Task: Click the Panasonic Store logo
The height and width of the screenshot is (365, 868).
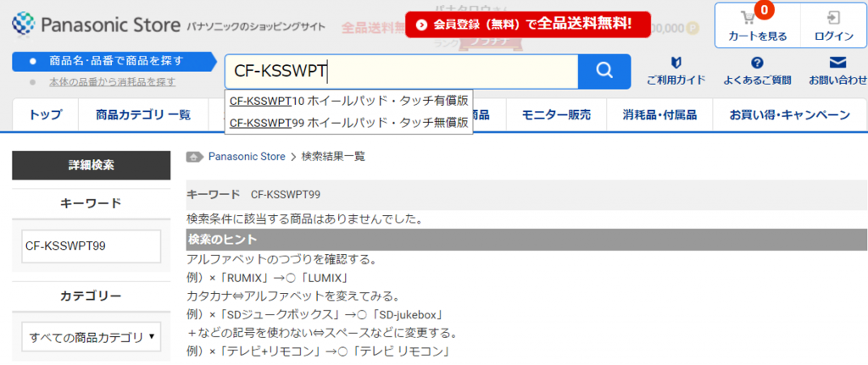Action: click(x=97, y=25)
